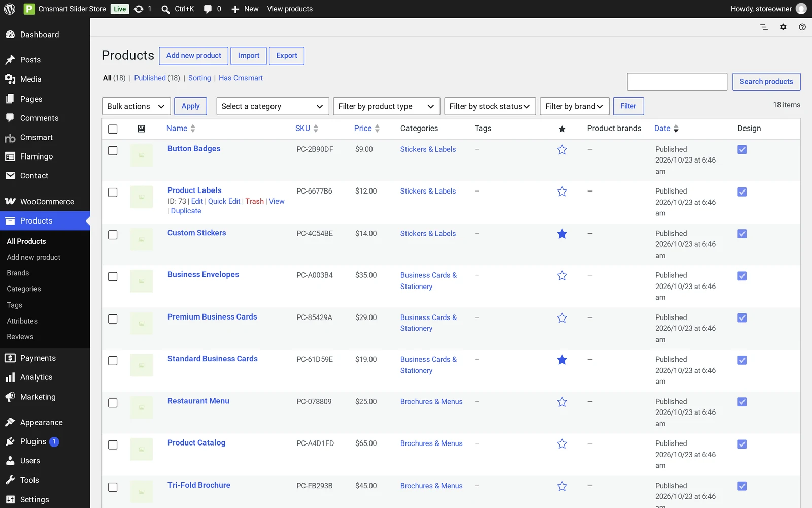Open Filter by brand dropdown
This screenshot has height=508, width=812.
click(x=574, y=106)
